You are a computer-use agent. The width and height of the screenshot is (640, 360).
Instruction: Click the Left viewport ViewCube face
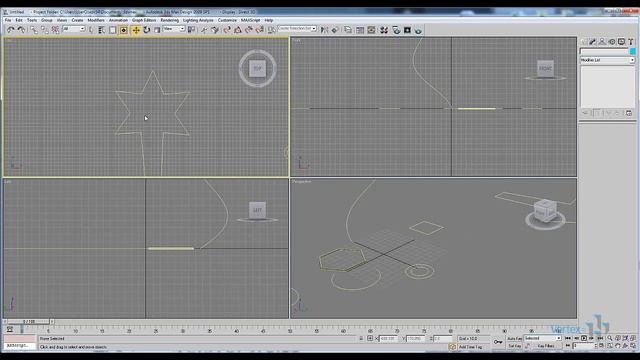point(257,210)
